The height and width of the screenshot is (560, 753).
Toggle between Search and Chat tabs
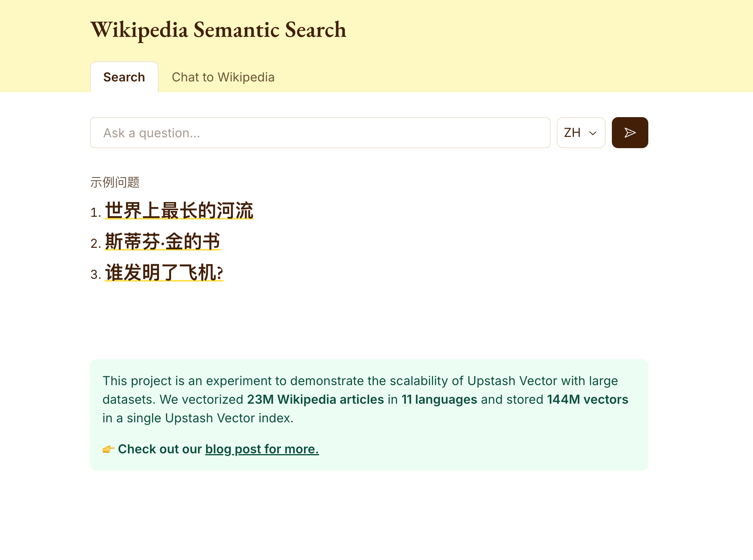click(223, 77)
